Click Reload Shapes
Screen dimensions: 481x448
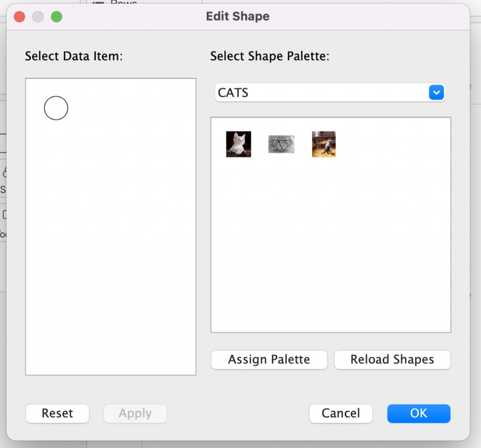[392, 359]
